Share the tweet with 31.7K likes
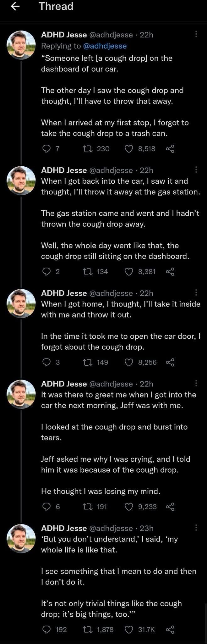Screen dimensions: 207x644 [x=170, y=630]
